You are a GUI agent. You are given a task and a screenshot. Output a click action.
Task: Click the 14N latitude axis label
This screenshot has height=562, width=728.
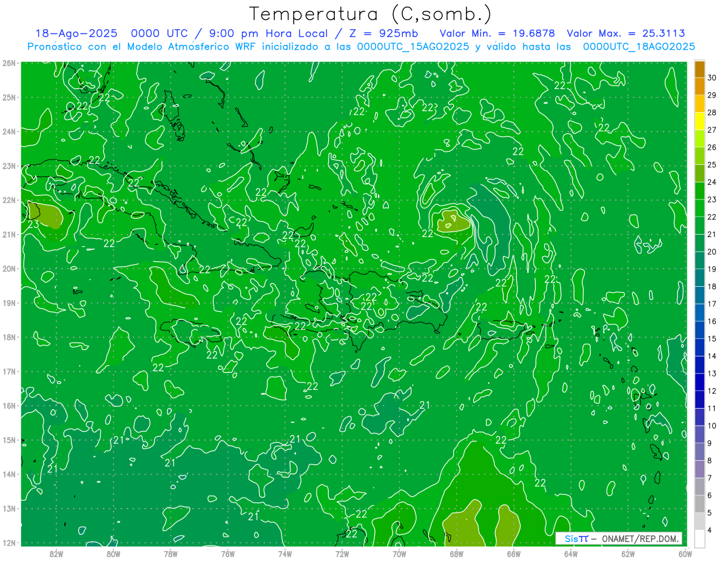[x=9, y=474]
